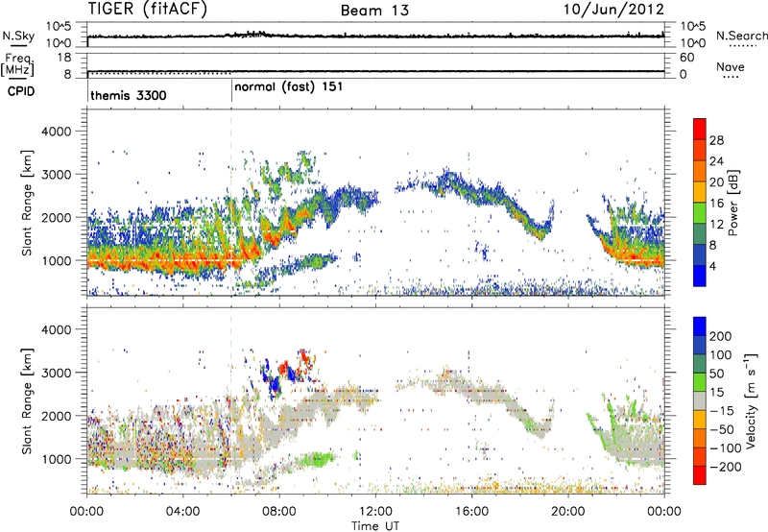Click the '04:00' time tick label
The image size is (768, 532).
[x=182, y=512]
